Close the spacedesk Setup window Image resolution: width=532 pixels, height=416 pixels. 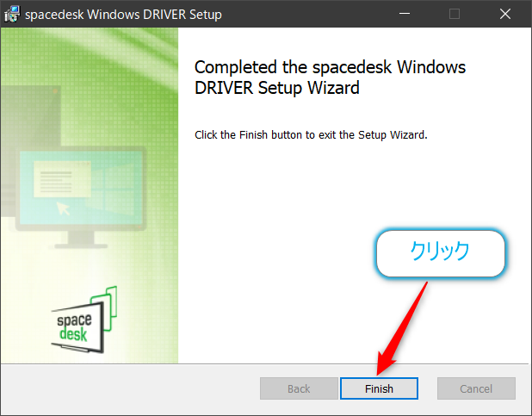coord(505,14)
